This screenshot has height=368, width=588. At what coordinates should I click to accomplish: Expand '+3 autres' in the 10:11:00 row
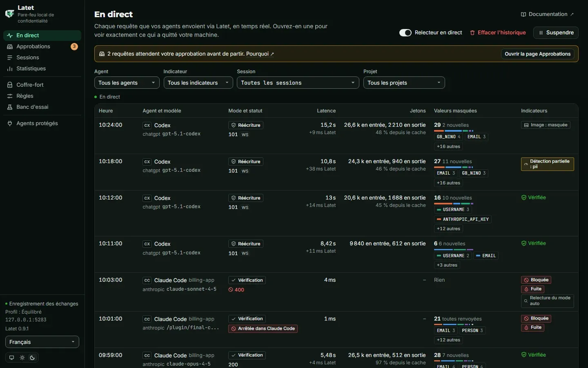coord(447,265)
